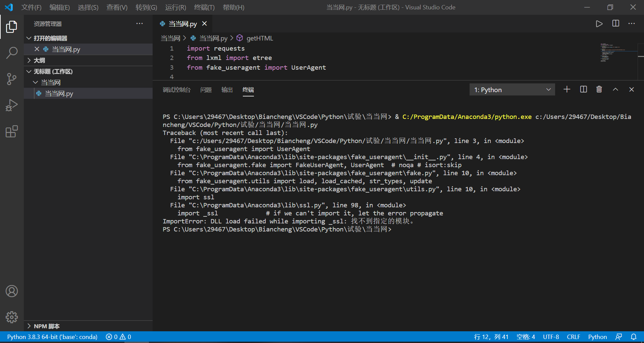Select 当当网.py under the 当当网 folder
644x343 pixels.
(x=89, y=93)
